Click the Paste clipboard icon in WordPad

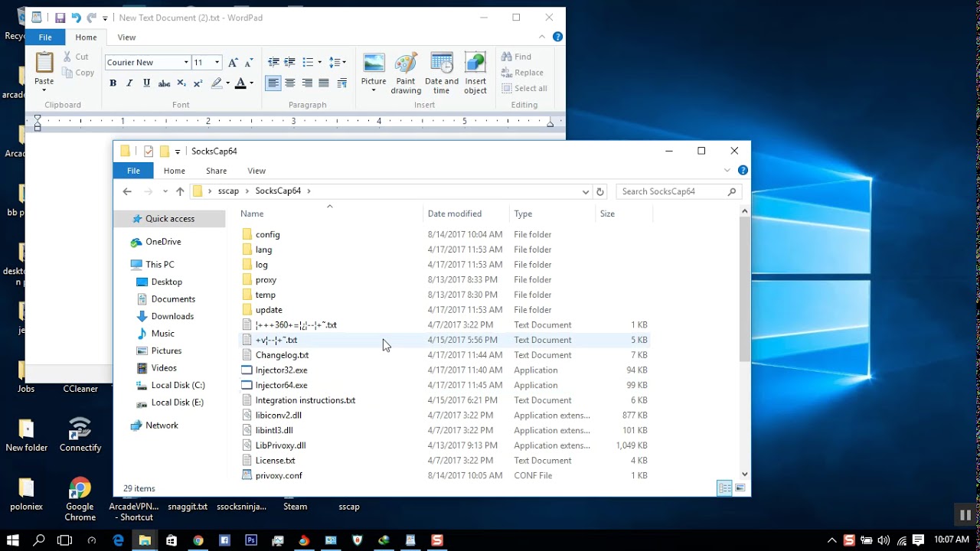[x=44, y=63]
